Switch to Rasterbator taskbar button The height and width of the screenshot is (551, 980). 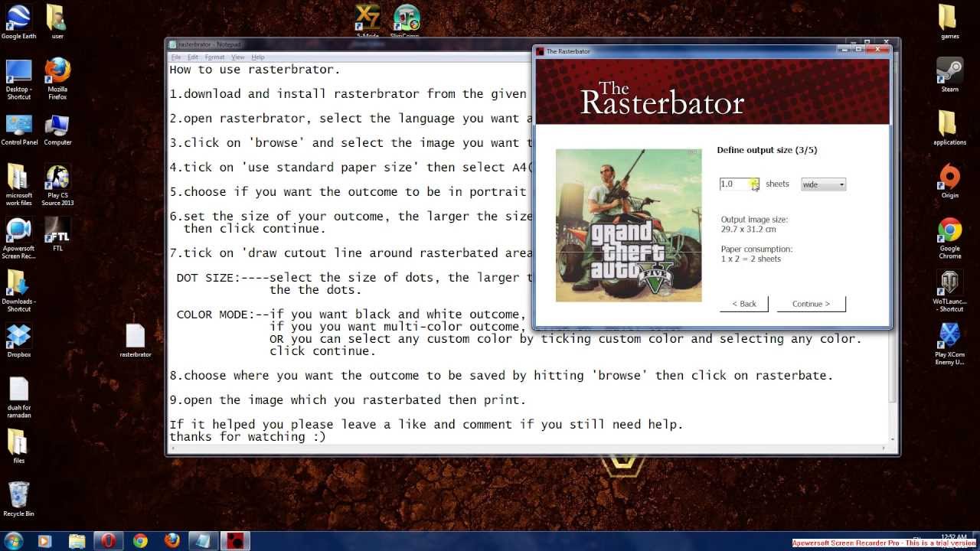click(236, 540)
